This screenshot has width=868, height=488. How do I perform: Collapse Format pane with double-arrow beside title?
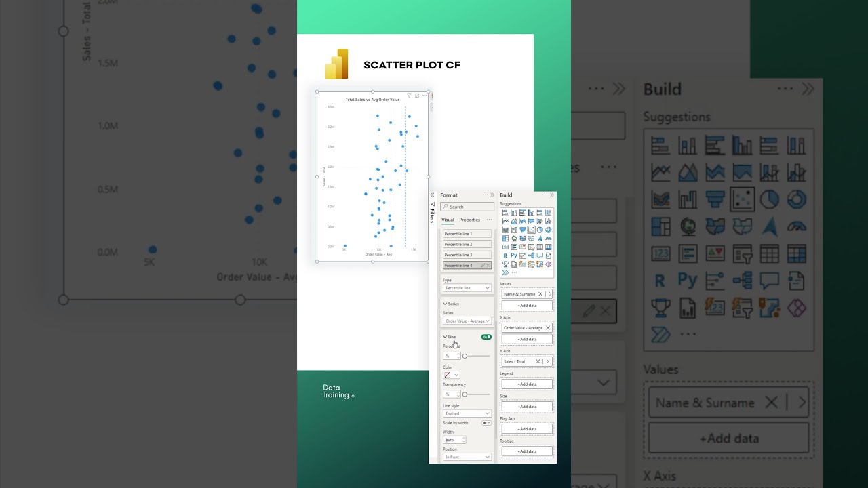(492, 195)
